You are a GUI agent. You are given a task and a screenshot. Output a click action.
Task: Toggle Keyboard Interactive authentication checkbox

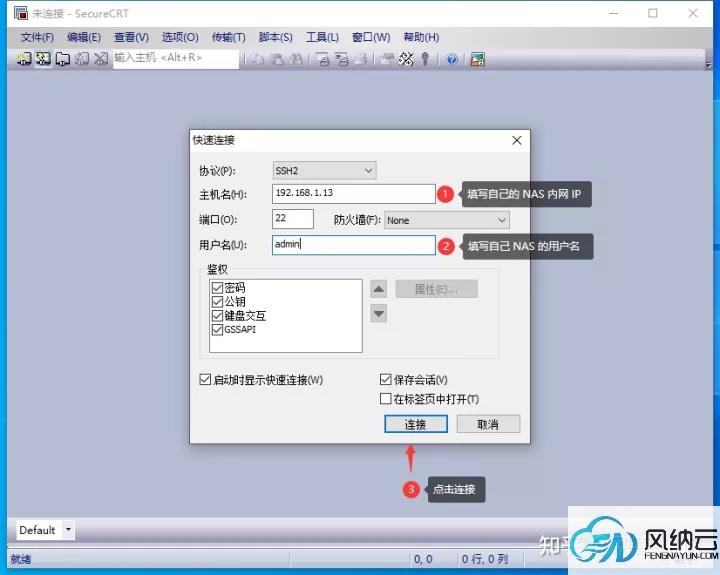217,316
